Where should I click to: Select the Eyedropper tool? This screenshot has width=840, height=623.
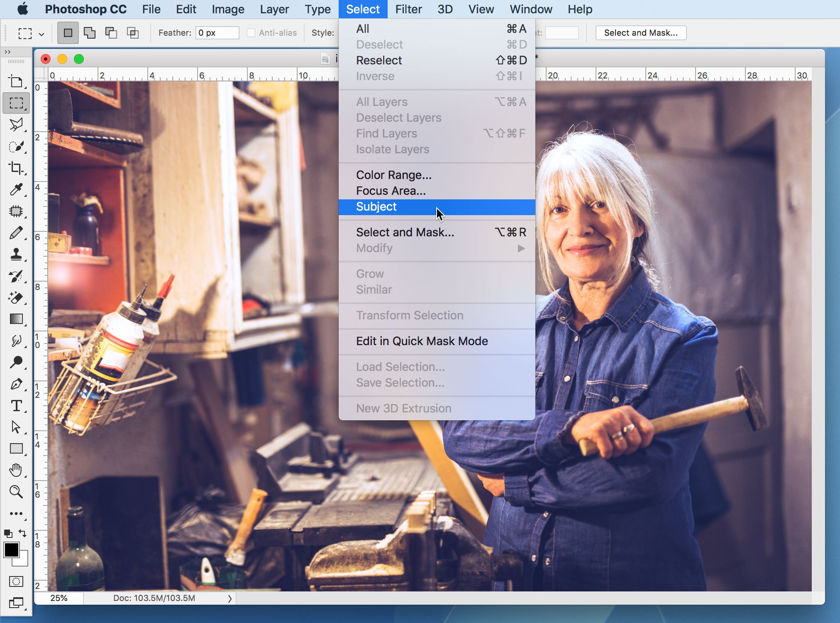click(x=17, y=189)
